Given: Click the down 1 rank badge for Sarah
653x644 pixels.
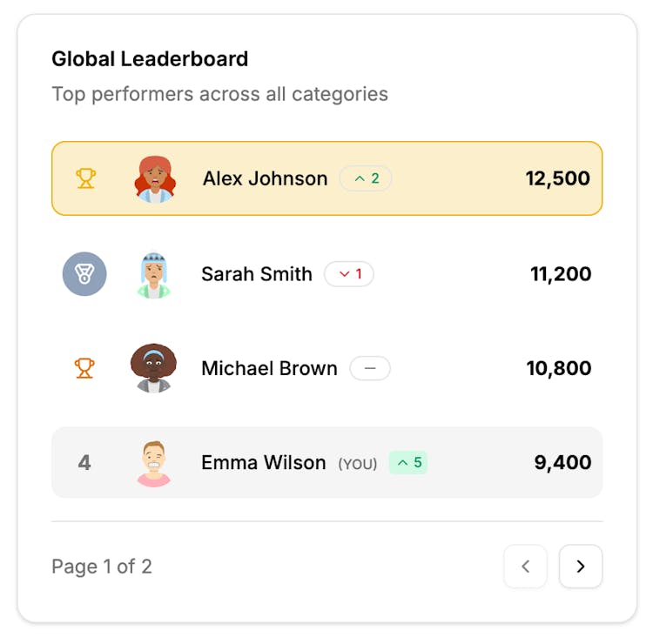Looking at the screenshot, I should (x=349, y=274).
